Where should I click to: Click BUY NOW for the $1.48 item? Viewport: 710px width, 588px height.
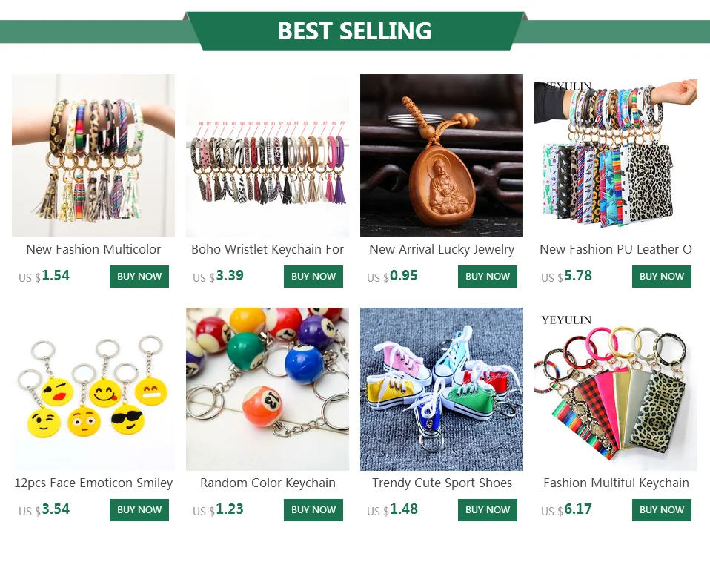(487, 510)
